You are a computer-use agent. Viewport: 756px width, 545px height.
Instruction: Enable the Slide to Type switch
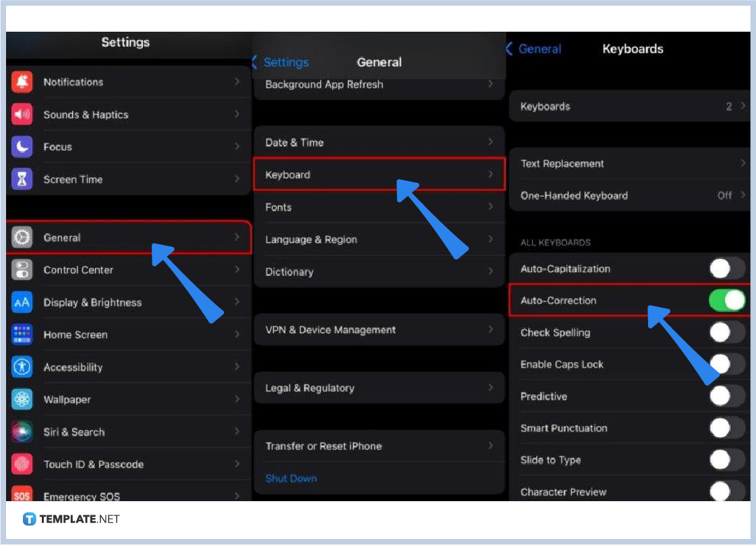(727, 459)
